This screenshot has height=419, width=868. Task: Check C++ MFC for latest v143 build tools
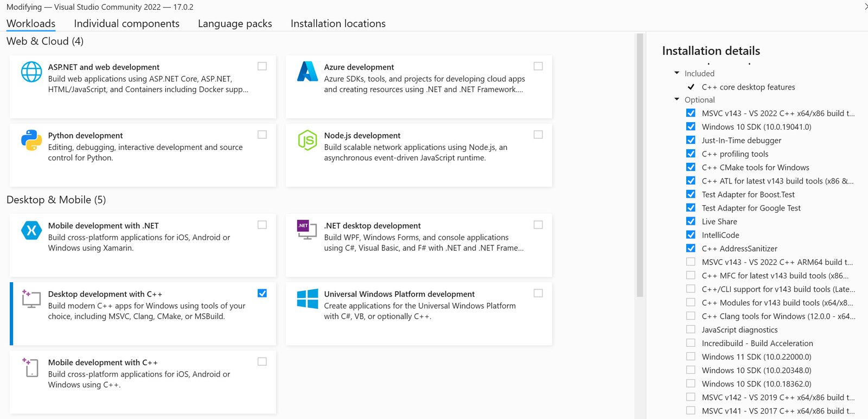tap(691, 275)
